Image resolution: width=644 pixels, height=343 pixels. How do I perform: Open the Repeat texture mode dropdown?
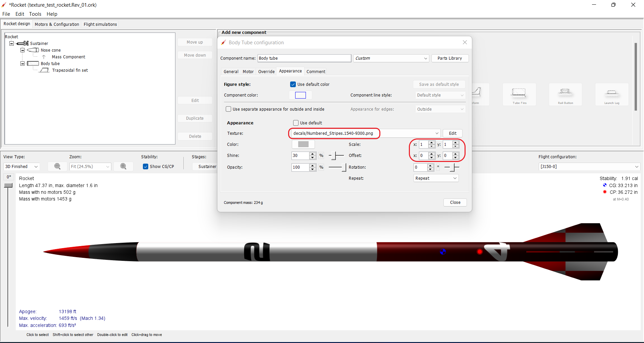pos(436,178)
